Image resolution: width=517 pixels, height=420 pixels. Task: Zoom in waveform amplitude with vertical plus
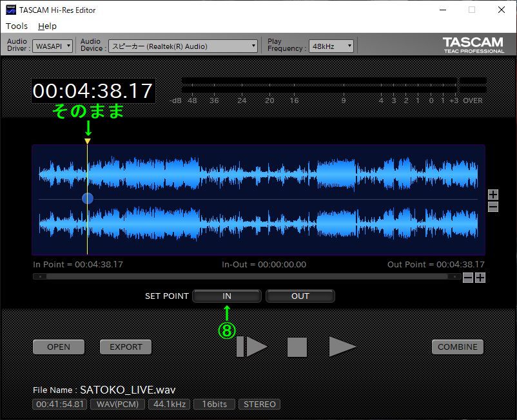(x=493, y=195)
